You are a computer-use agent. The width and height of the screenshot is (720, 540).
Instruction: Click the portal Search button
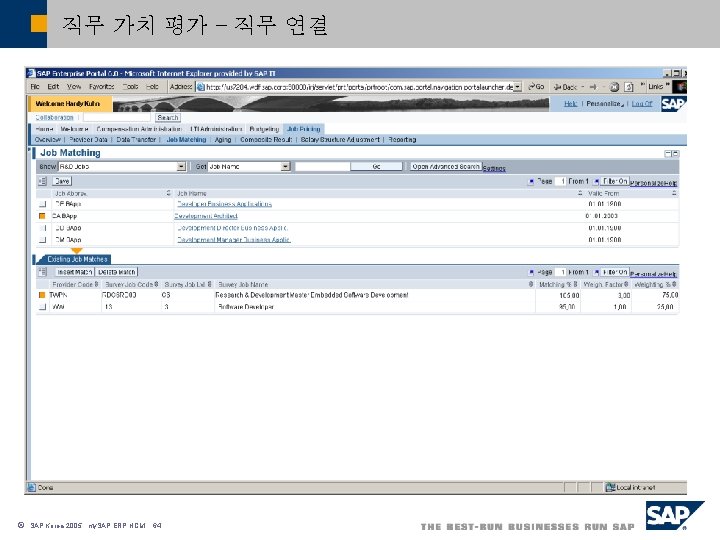click(x=168, y=118)
